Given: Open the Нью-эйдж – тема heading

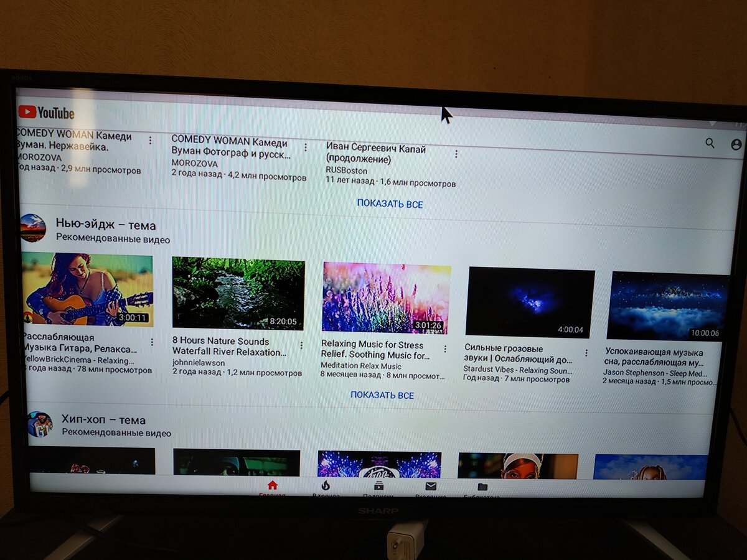Looking at the screenshot, I should pyautogui.click(x=106, y=225).
